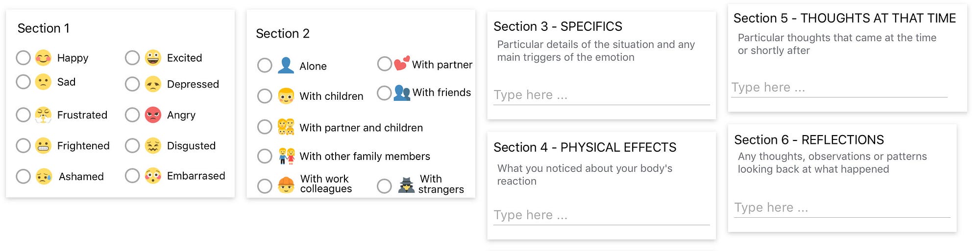Choose the With children radio option
Viewport: 980px width, 251px height.
coord(265,96)
